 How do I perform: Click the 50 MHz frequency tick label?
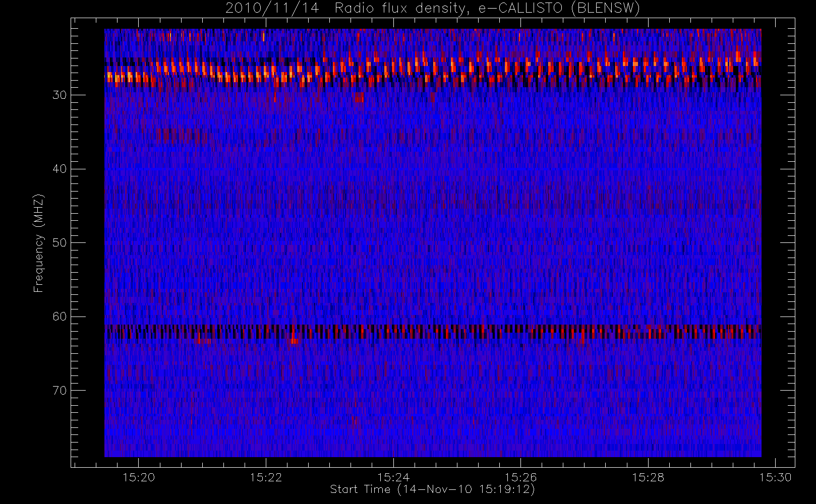(60, 243)
